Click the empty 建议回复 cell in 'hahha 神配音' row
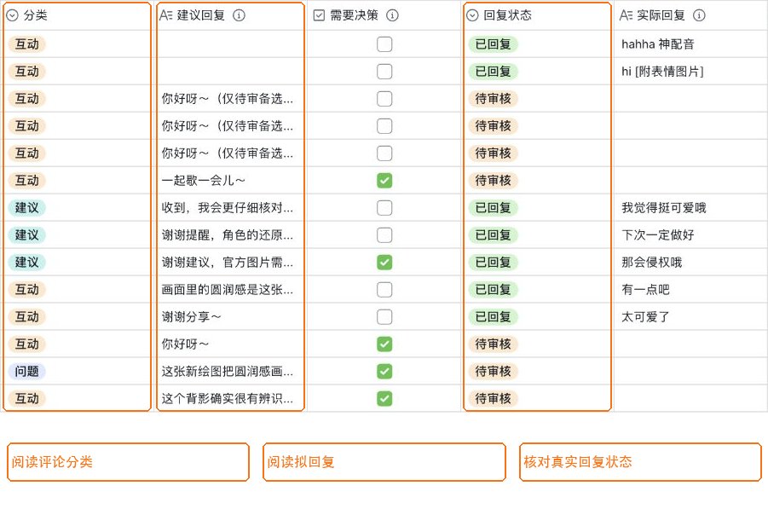 click(230, 44)
